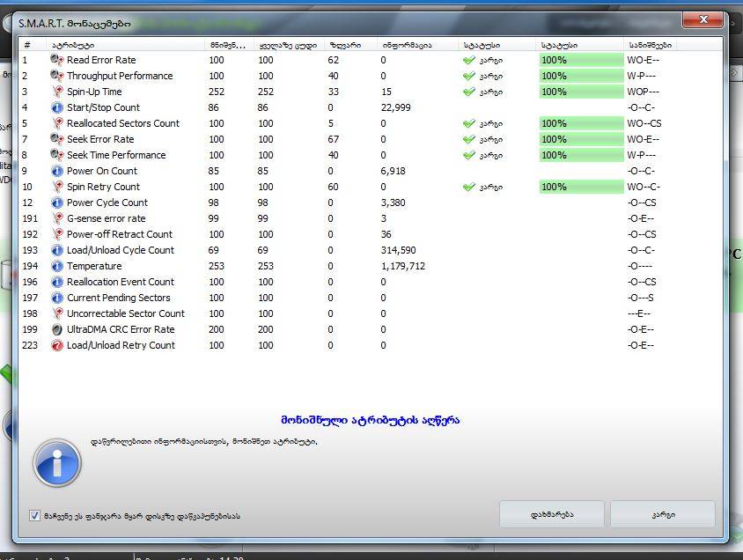Click the blue მონიშნული ატრიბუტის აღწერა heading

coord(370,420)
